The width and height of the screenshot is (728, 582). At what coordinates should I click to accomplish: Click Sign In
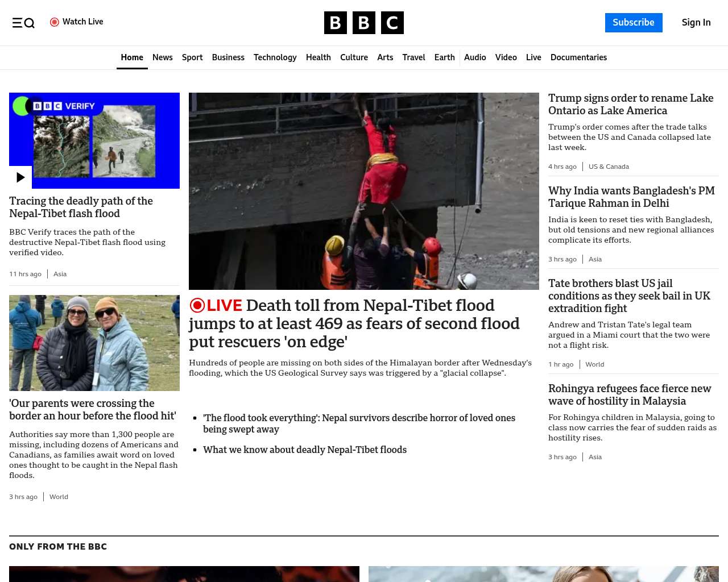[696, 23]
